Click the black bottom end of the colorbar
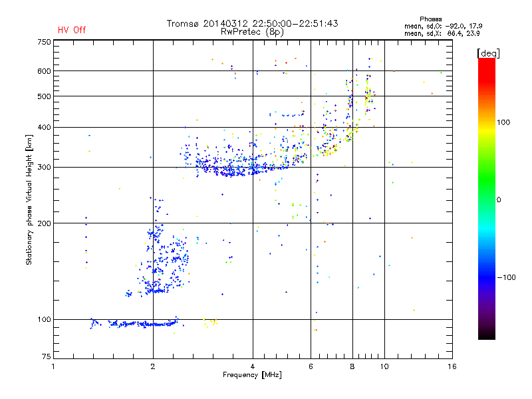The image size is (532, 399). click(487, 334)
